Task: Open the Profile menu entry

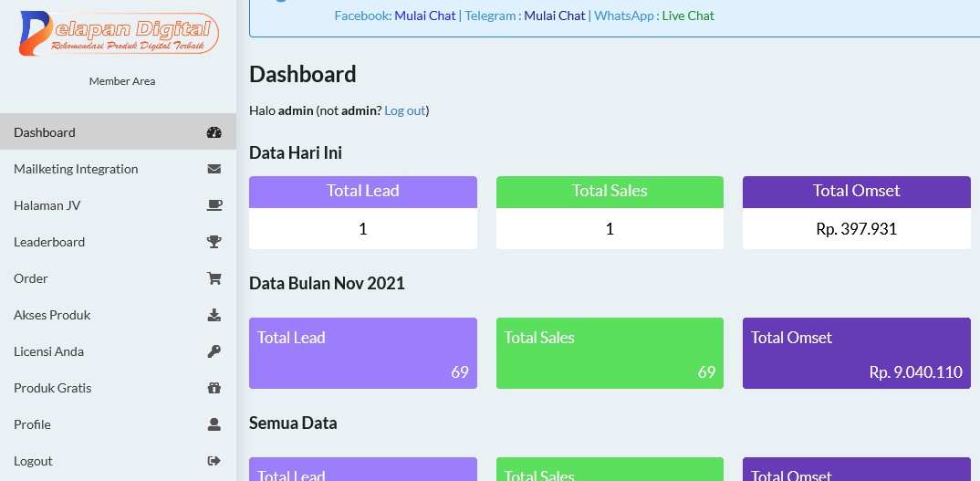Action: [32, 424]
